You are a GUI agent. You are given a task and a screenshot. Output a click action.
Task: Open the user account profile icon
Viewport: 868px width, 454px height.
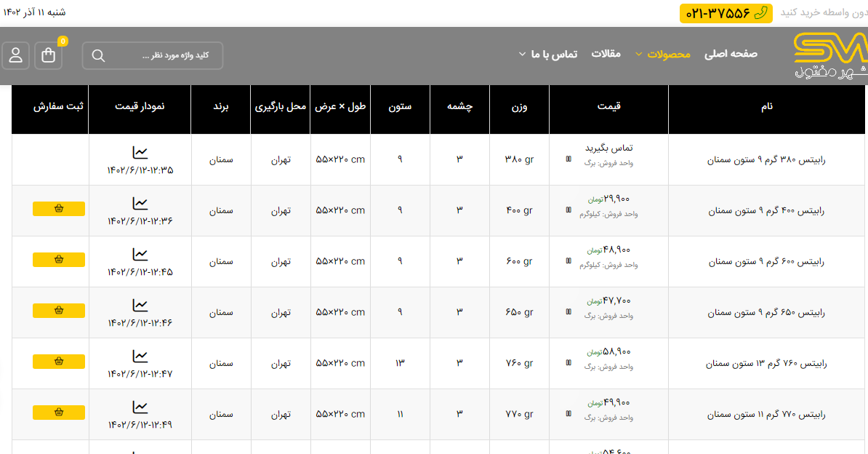pyautogui.click(x=16, y=55)
